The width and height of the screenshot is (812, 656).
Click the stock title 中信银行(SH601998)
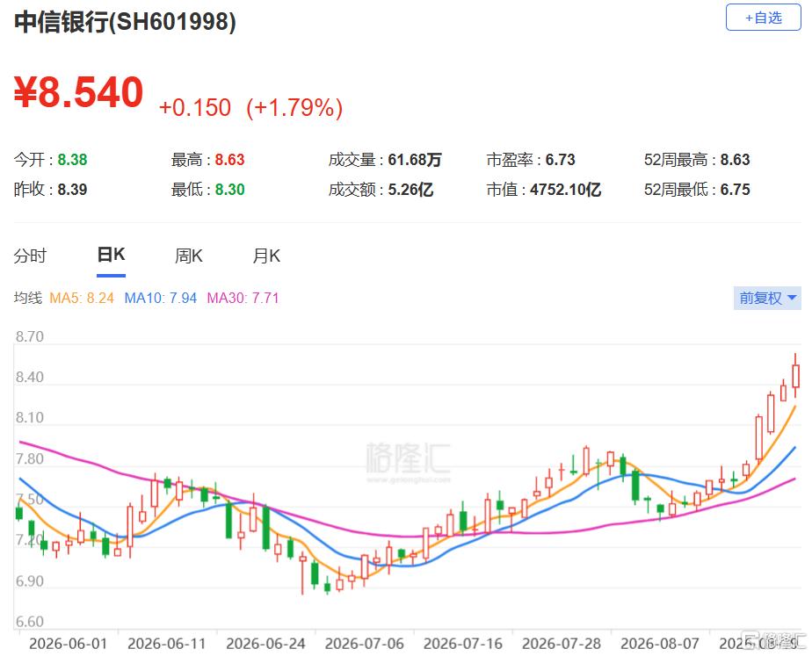pos(125,22)
